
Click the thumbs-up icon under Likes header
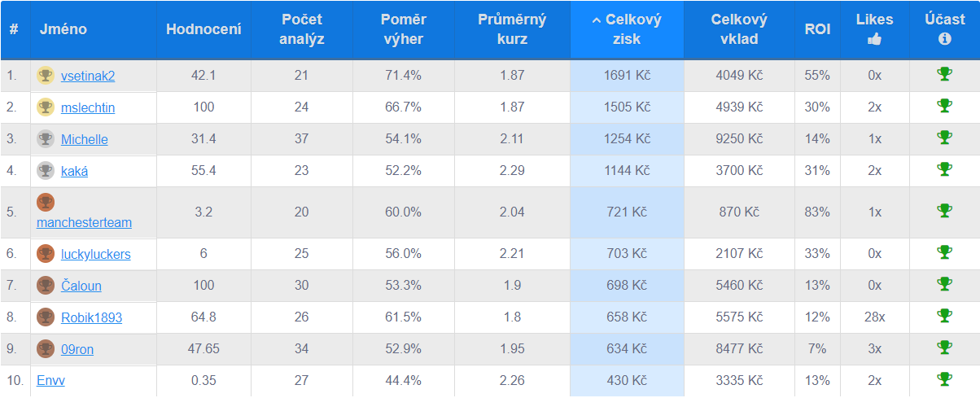coord(874,38)
